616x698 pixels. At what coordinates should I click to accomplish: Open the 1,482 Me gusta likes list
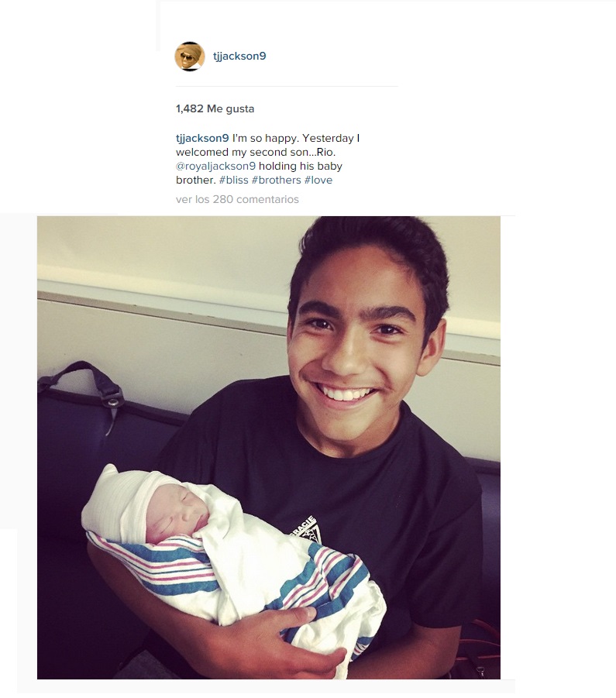(215, 108)
